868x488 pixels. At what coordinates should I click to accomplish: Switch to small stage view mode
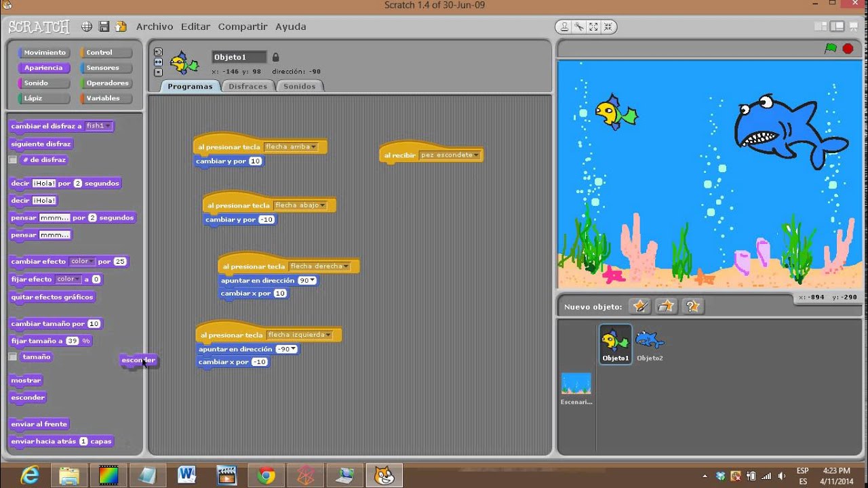(821, 26)
